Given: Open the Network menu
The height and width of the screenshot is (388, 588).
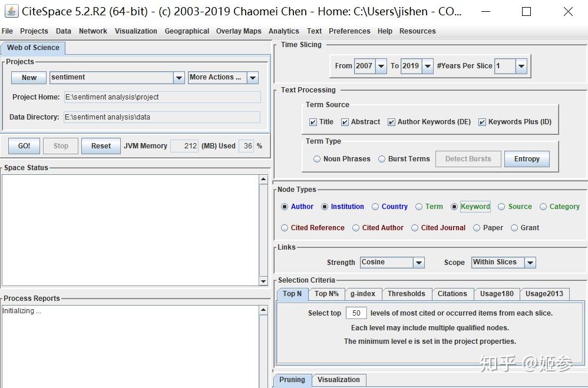Looking at the screenshot, I should pyautogui.click(x=93, y=31).
